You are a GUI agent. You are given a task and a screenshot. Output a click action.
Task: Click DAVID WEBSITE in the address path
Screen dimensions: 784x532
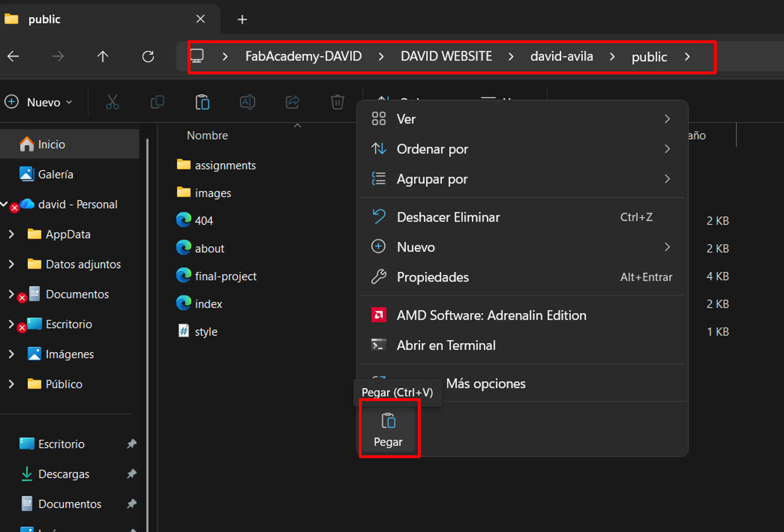click(x=446, y=57)
